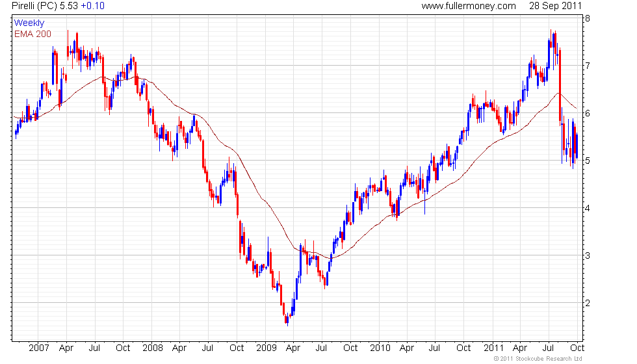637x364 pixels.
Task: Click the 5.53 last price value
Action: 69,6
